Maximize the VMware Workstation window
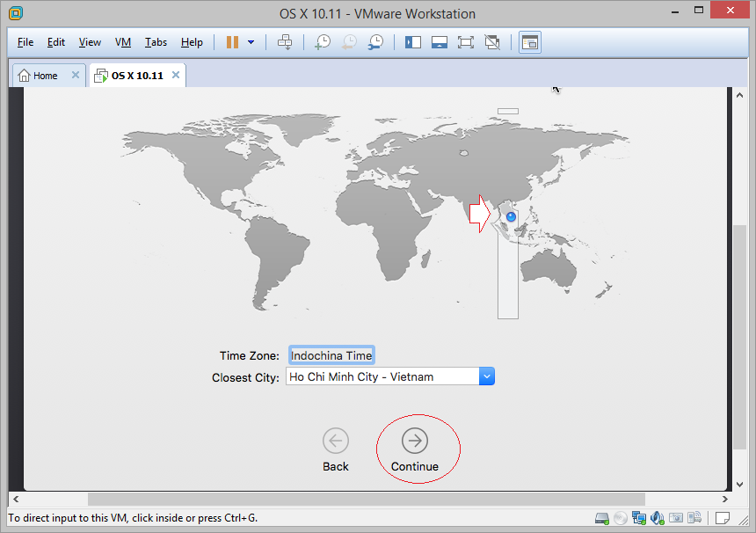Screen dimensions: 756x533 pyautogui.click(x=699, y=11)
